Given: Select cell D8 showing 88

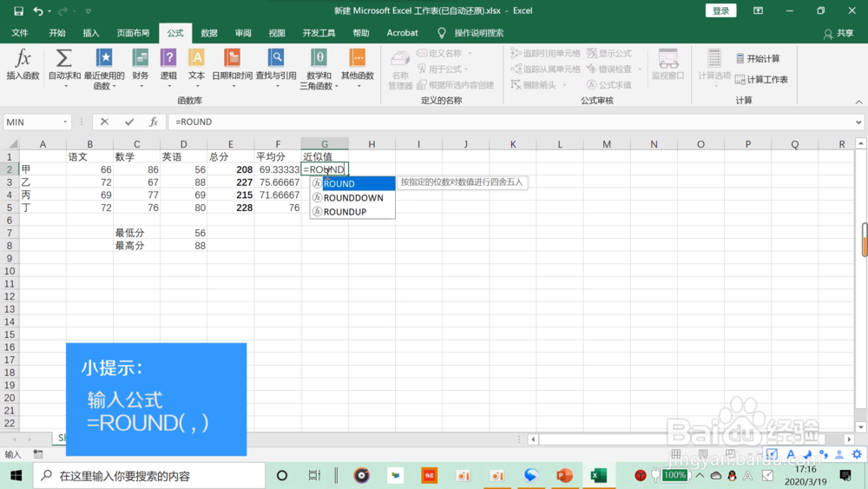Looking at the screenshot, I should 184,246.
